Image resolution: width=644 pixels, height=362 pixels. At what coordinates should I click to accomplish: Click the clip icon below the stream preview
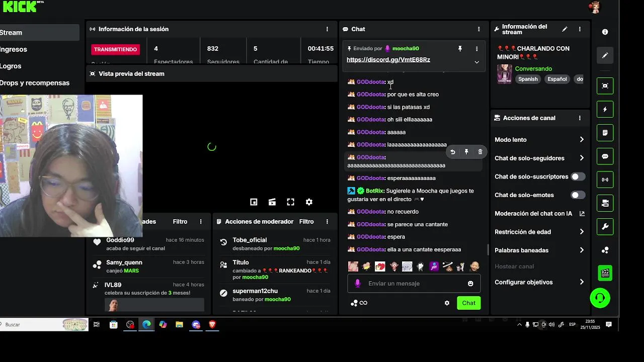(x=272, y=202)
